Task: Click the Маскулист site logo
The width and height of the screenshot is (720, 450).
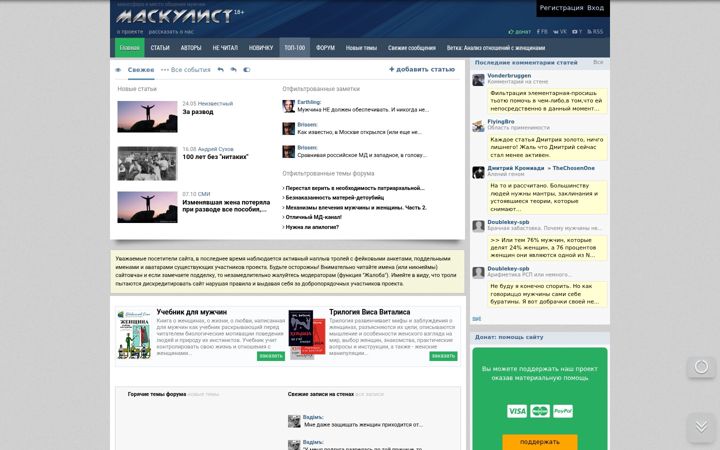Action: [x=175, y=17]
